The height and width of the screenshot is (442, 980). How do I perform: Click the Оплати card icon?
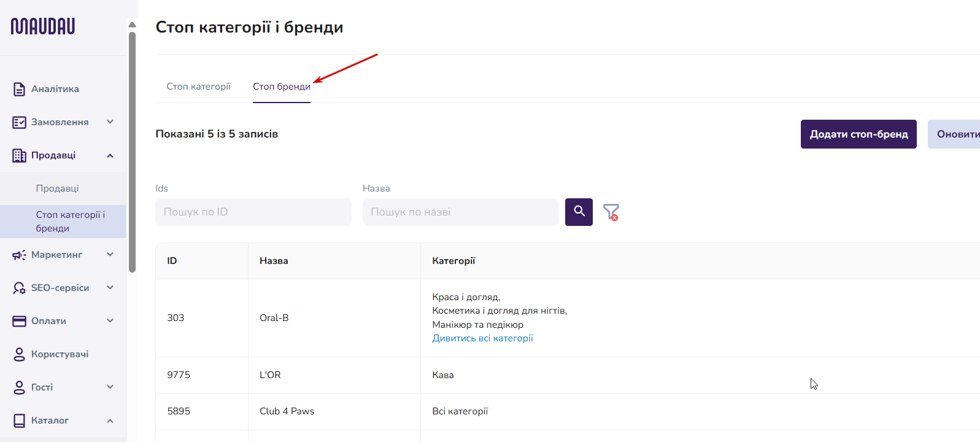coord(19,321)
